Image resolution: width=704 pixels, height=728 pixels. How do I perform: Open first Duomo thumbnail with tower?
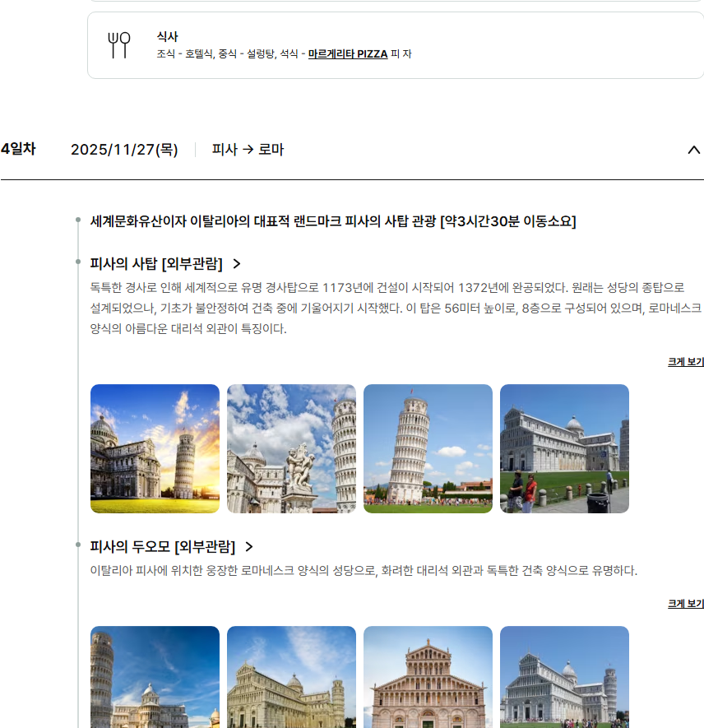(155, 677)
